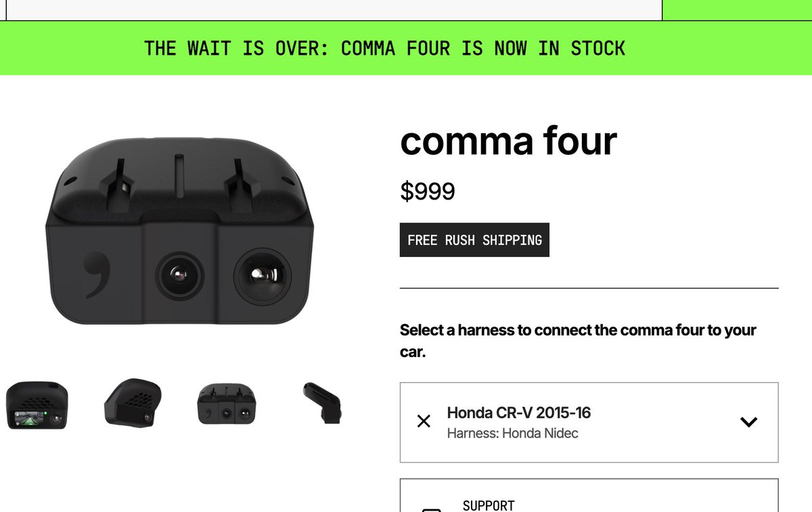The width and height of the screenshot is (812, 512).
Task: Click the comma logo on the device
Action: pos(91,275)
